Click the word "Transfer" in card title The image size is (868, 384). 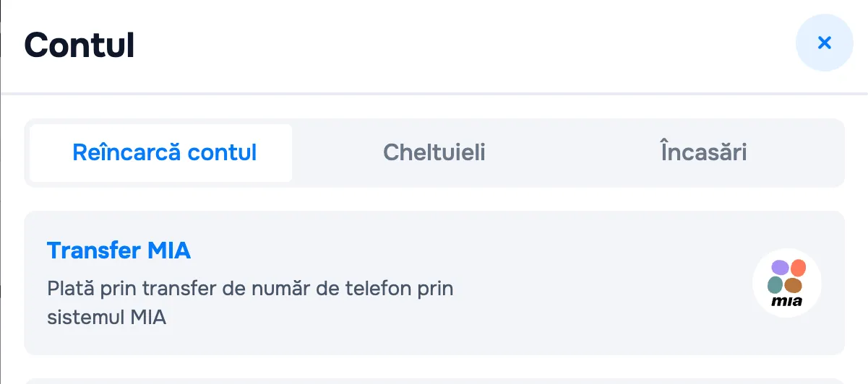(94, 250)
